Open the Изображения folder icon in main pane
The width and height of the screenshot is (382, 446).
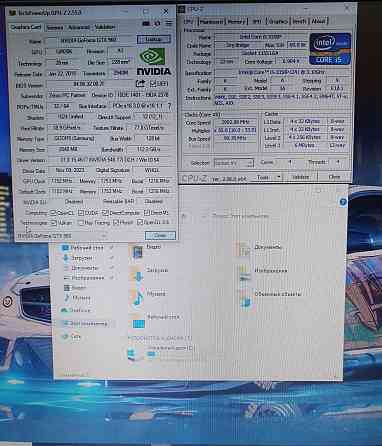pyautogui.click(x=244, y=275)
